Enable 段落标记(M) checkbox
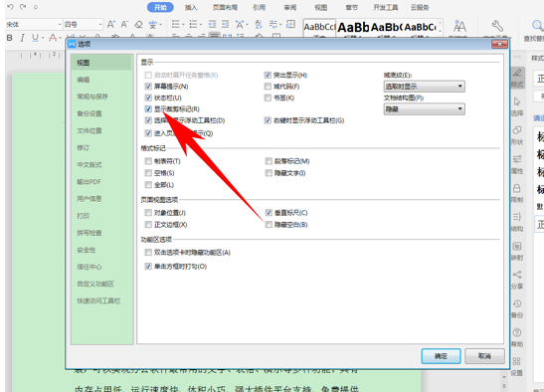This screenshot has width=544, height=392. [269, 161]
